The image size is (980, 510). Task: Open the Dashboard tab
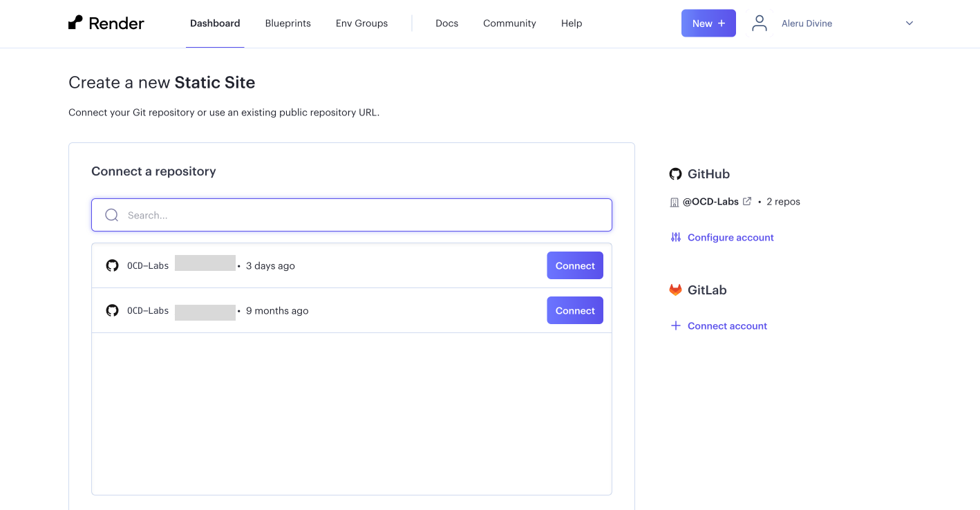point(215,23)
